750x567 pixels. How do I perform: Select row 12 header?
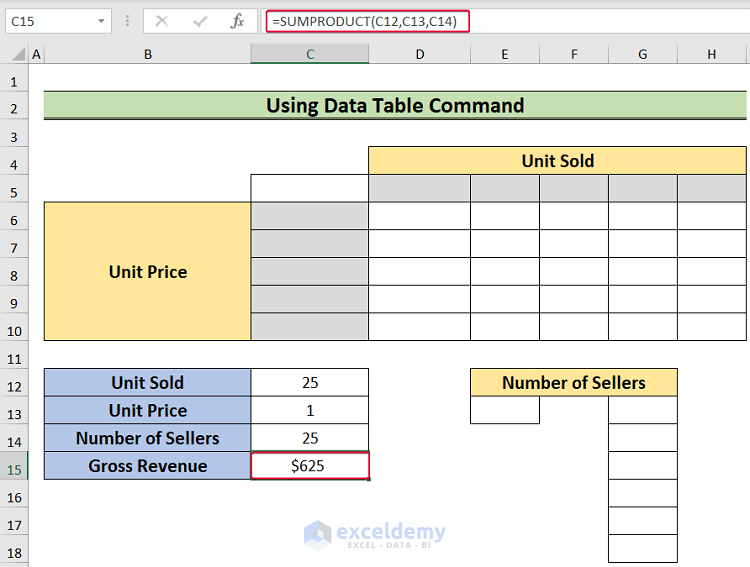15,383
